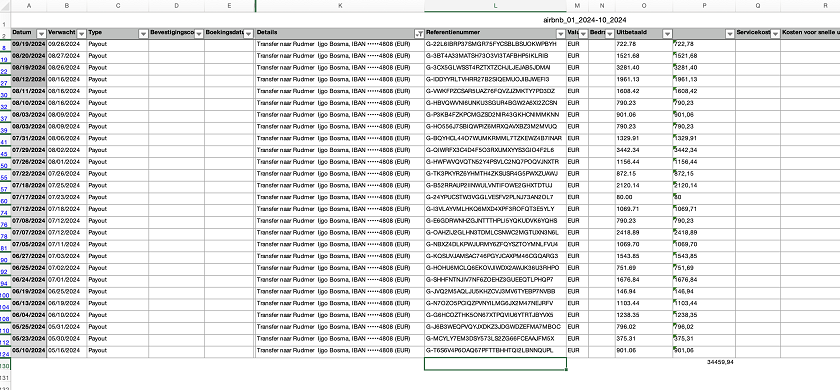The width and height of the screenshot is (840, 390).
Task: Open the Uitbetaald column filter dropdown
Action: point(667,33)
